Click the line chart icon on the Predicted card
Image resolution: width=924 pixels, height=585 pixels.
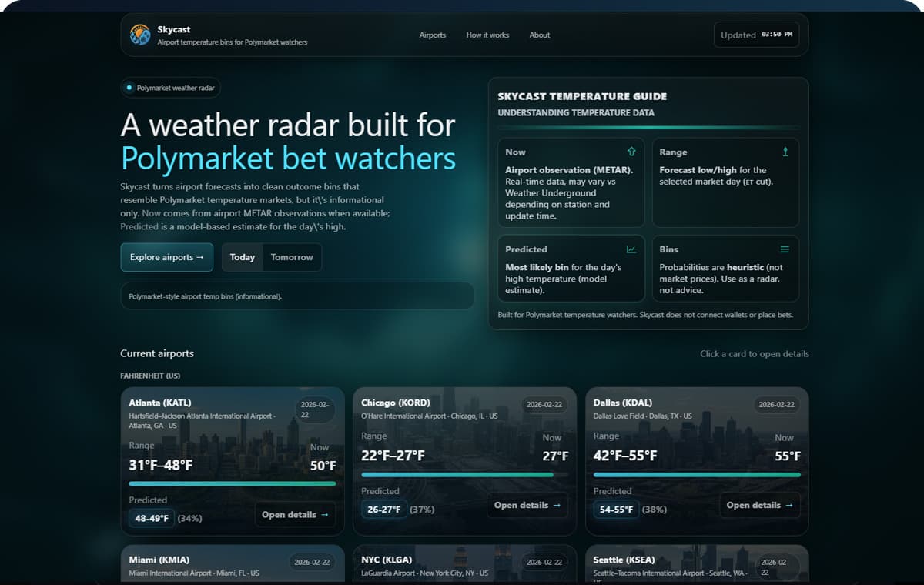633,249
